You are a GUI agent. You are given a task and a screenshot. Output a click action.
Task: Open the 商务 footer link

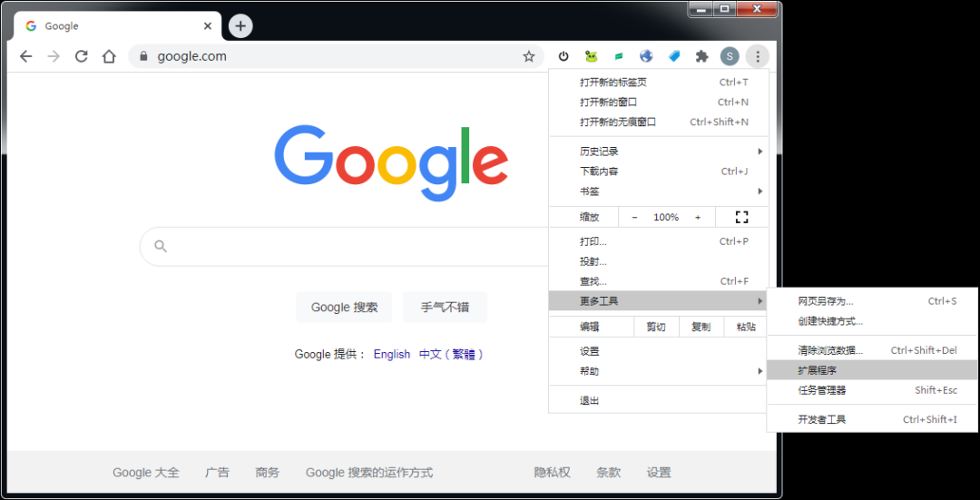[x=268, y=473]
